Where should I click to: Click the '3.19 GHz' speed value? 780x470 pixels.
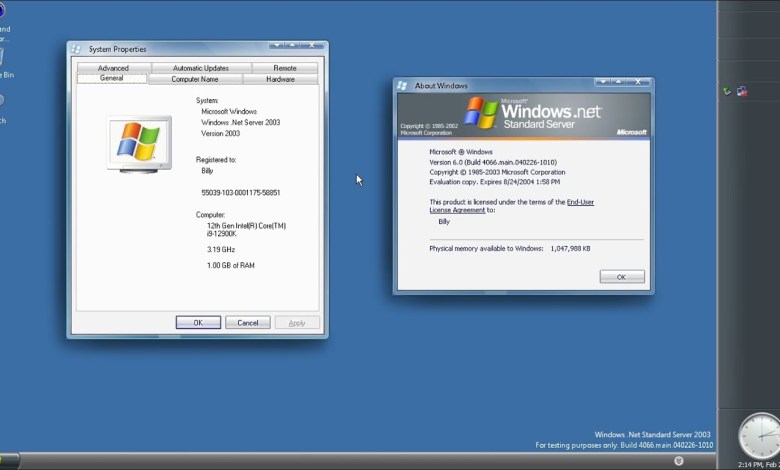point(221,249)
